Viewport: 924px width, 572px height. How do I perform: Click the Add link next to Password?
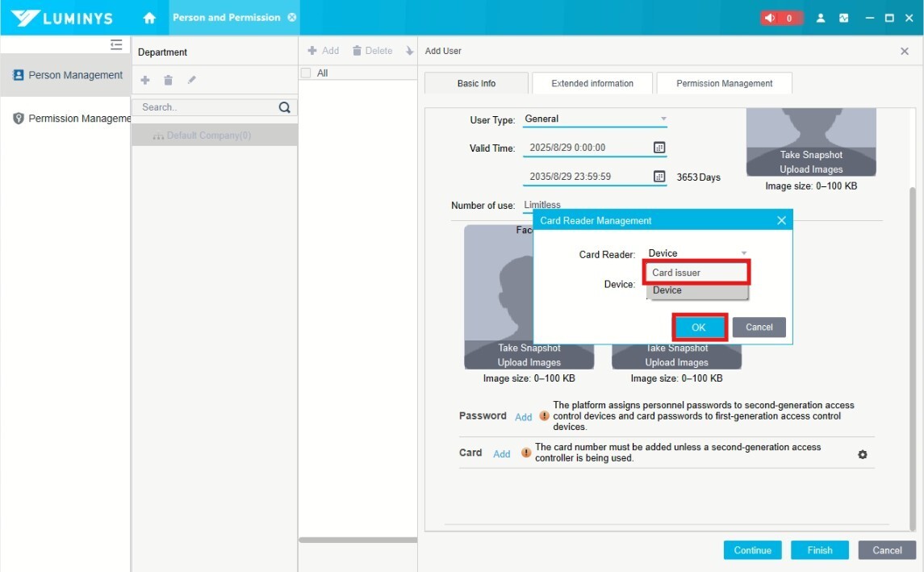pyautogui.click(x=524, y=417)
